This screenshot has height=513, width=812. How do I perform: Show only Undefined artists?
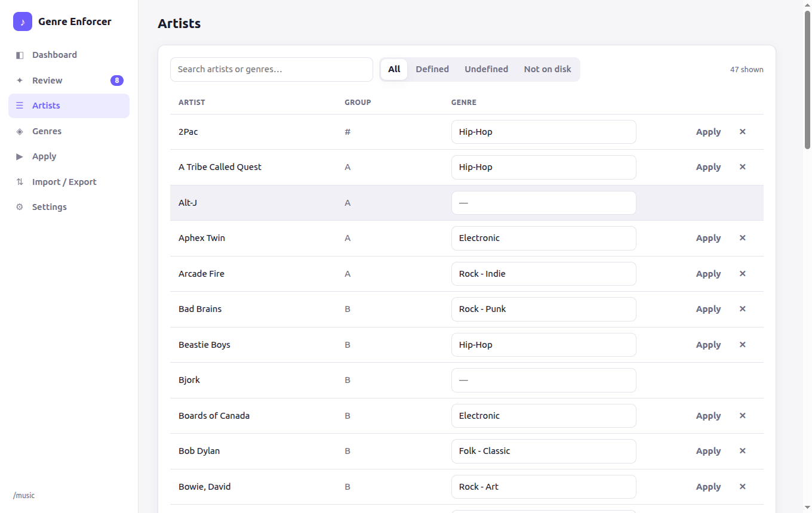[x=487, y=69]
